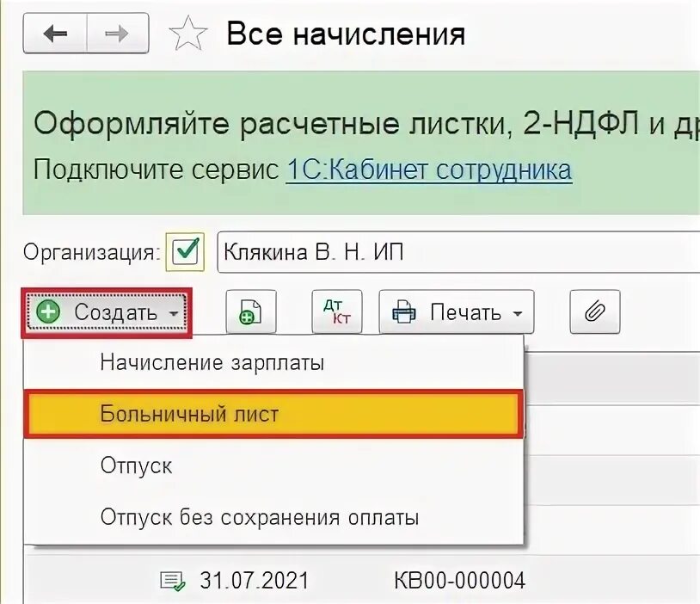Select Отпуск menu entry

coord(273,465)
